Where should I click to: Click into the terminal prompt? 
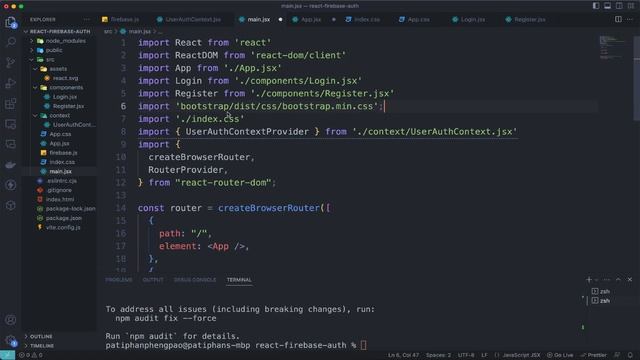[363, 345]
